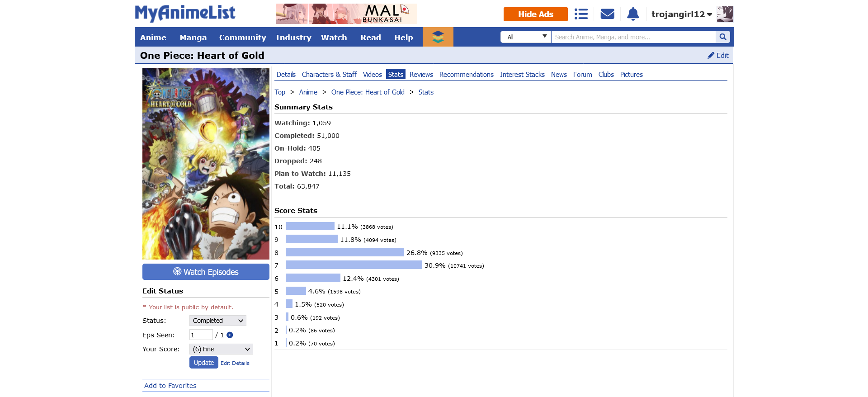Click the 11.8% (4094 votes) text
Viewport: 868px width, 397px height.
point(368,240)
